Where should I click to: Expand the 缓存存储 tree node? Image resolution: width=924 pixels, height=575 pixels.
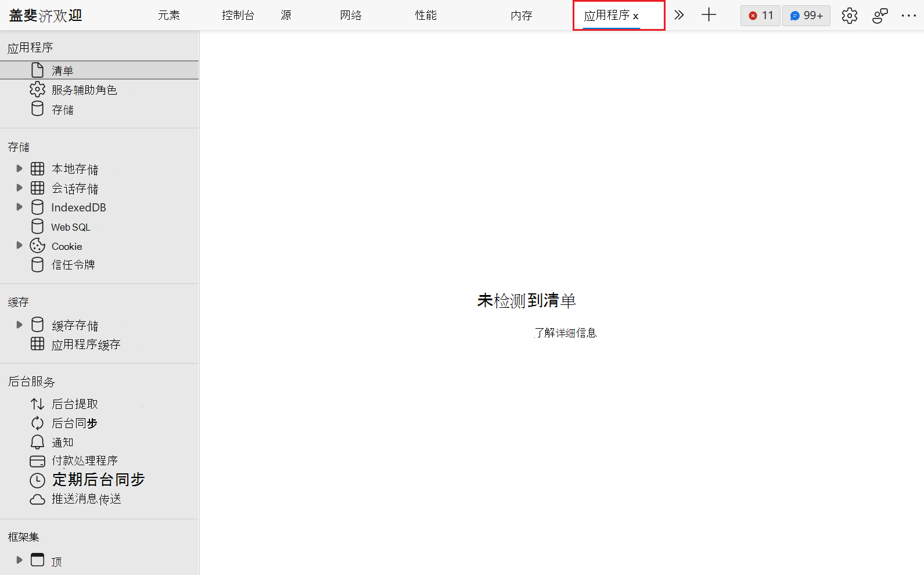(19, 325)
